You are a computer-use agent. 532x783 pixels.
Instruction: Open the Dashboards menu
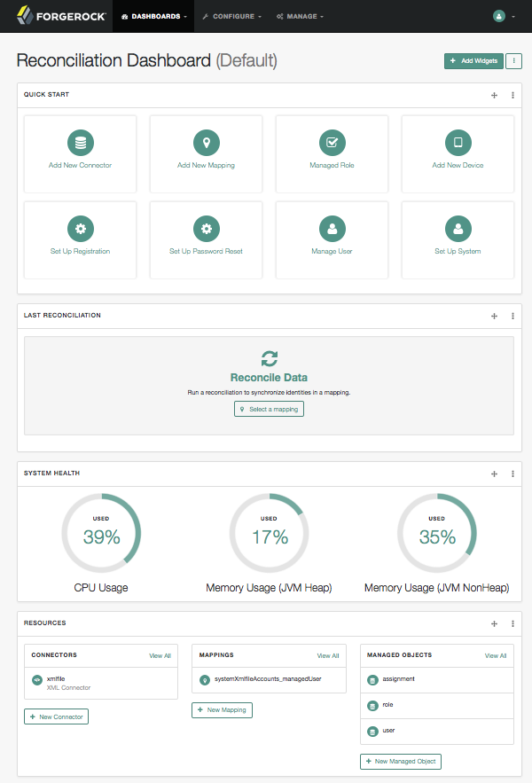click(x=153, y=17)
